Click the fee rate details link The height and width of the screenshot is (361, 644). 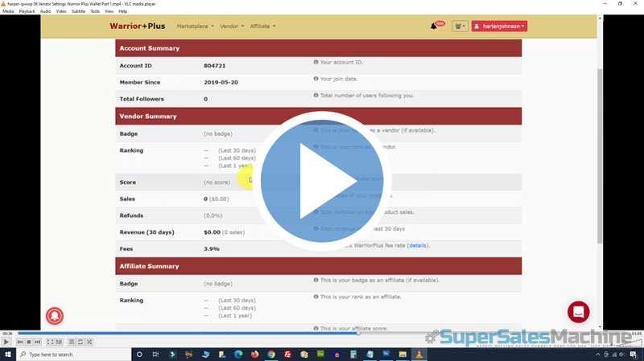(x=417, y=245)
